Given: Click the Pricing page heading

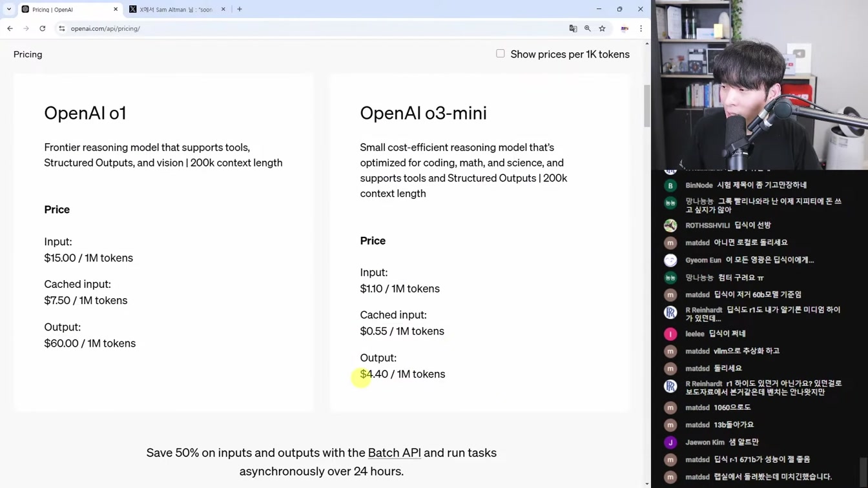Looking at the screenshot, I should click(28, 54).
